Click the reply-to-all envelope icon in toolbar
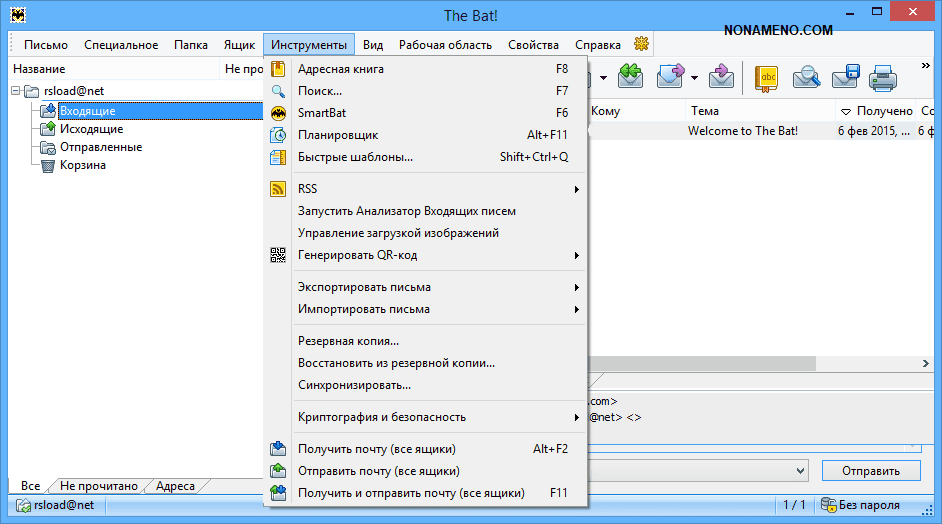The height and width of the screenshot is (524, 942). click(629, 76)
